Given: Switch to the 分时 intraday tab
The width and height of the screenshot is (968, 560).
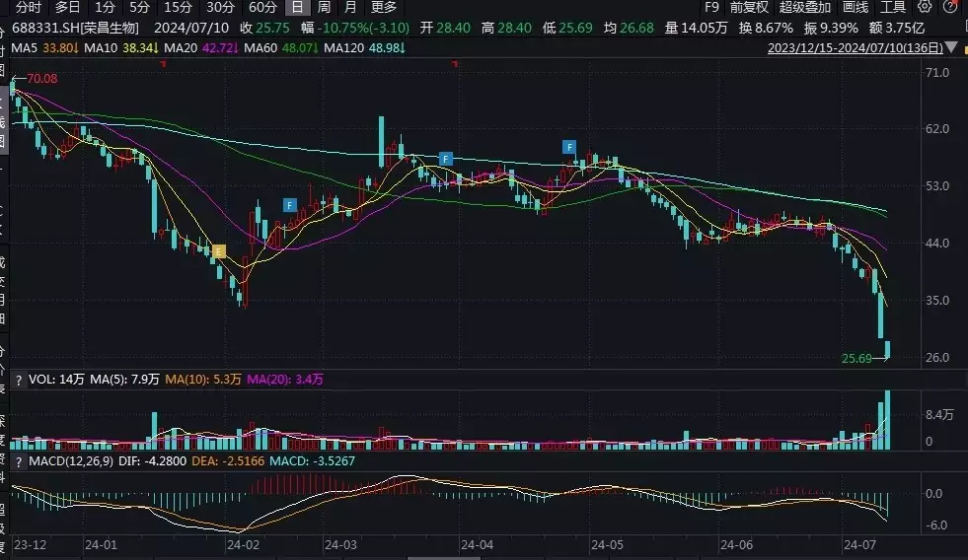Looking at the screenshot, I should (x=29, y=8).
